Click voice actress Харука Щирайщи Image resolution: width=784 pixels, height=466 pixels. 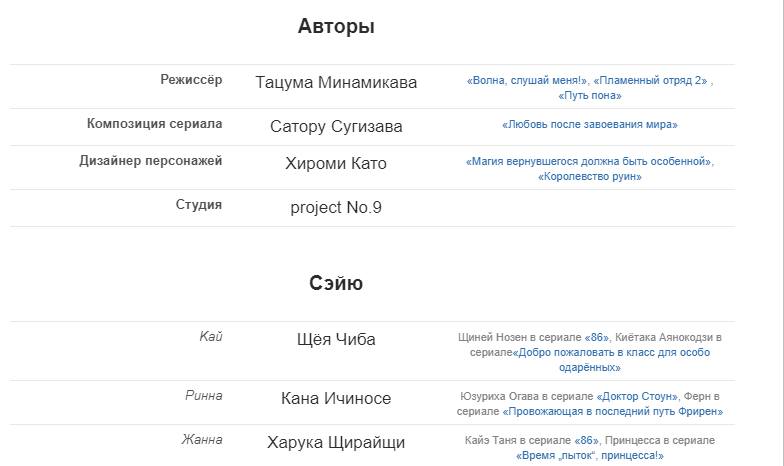(x=336, y=442)
